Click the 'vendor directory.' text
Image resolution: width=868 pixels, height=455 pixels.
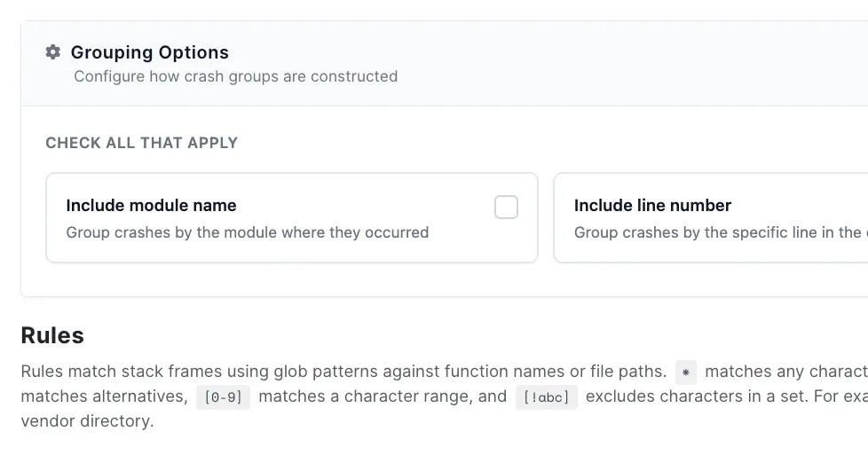[x=88, y=421]
